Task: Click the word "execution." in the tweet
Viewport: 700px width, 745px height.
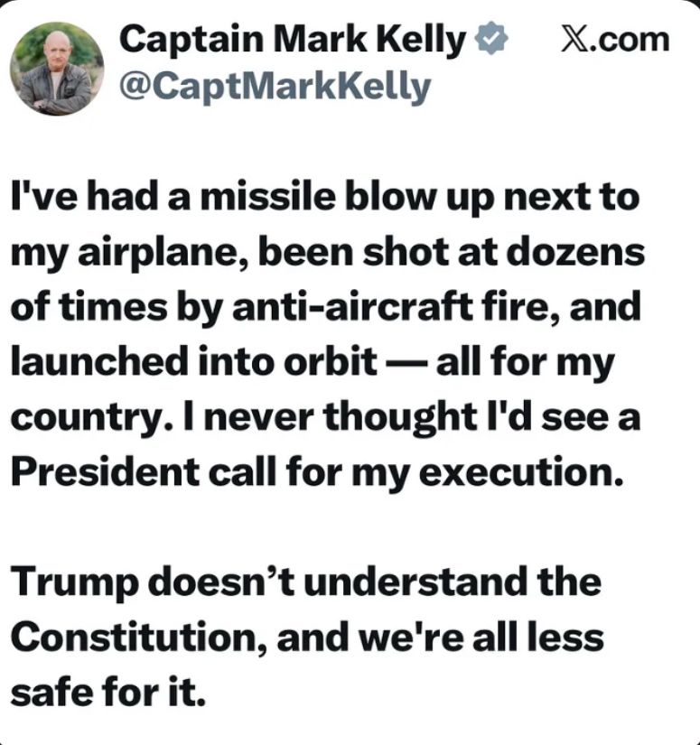Action: [520, 471]
